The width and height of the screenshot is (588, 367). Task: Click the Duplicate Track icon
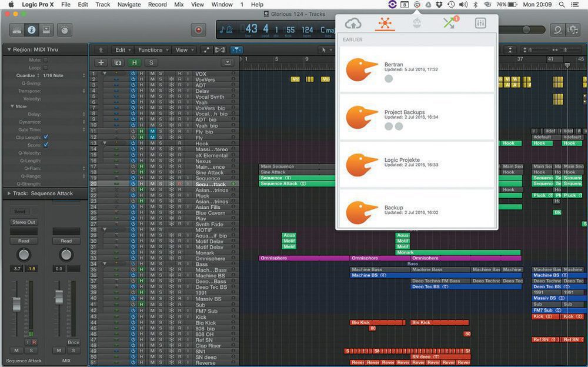coord(118,63)
